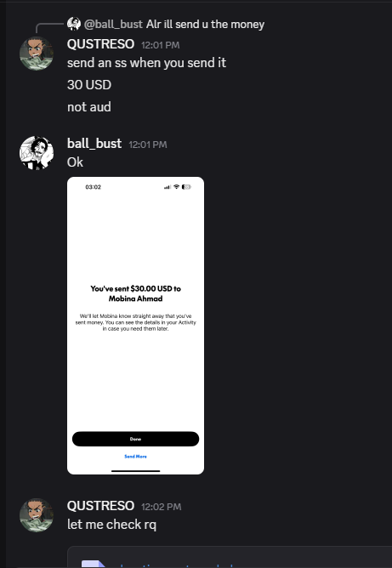Click the QUSTRESO username at 12:02 PM
The image size is (392, 568).
tap(100, 506)
